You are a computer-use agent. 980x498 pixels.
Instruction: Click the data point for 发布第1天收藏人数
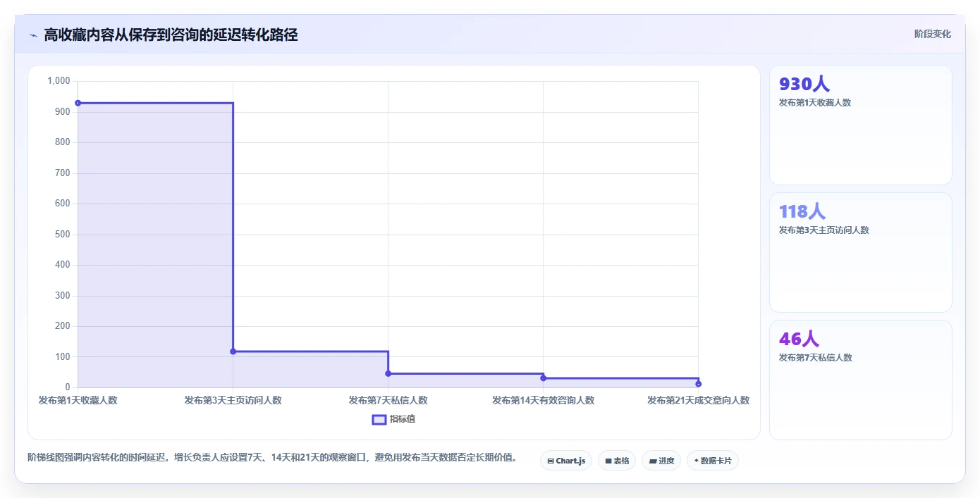[78, 103]
